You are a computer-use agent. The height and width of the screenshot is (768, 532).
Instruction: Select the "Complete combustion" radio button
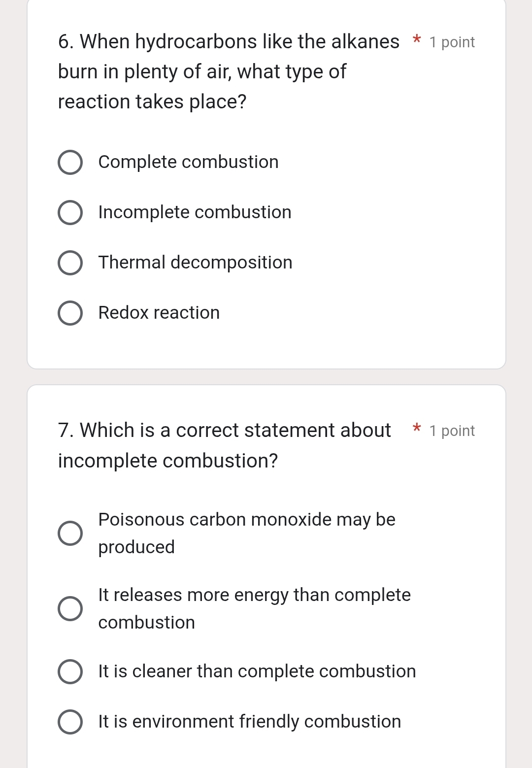(x=70, y=163)
